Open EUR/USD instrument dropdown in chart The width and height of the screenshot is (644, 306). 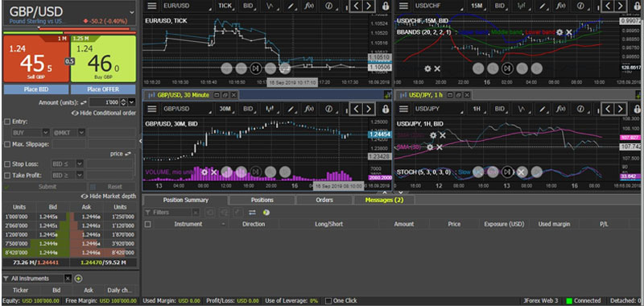point(187,6)
